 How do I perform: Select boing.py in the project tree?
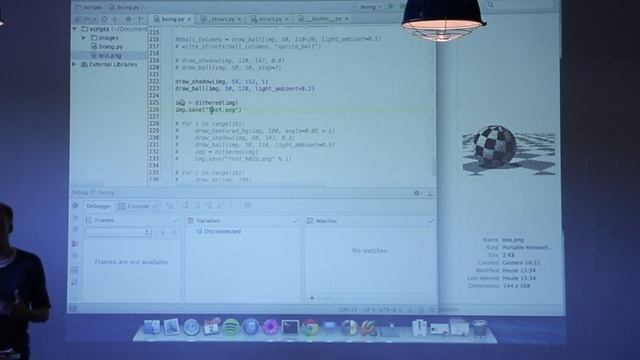click(x=107, y=47)
